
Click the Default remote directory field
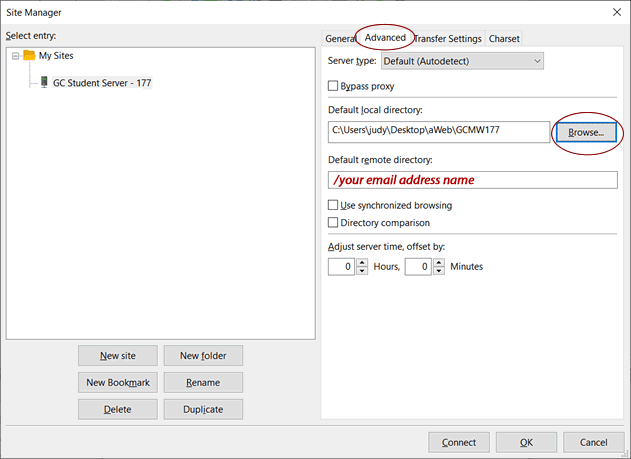(x=472, y=180)
